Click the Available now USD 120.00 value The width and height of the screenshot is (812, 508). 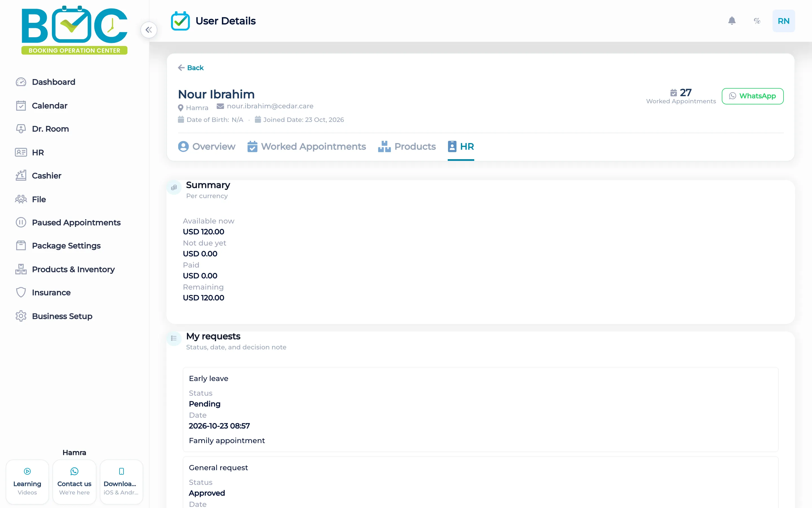(x=203, y=232)
